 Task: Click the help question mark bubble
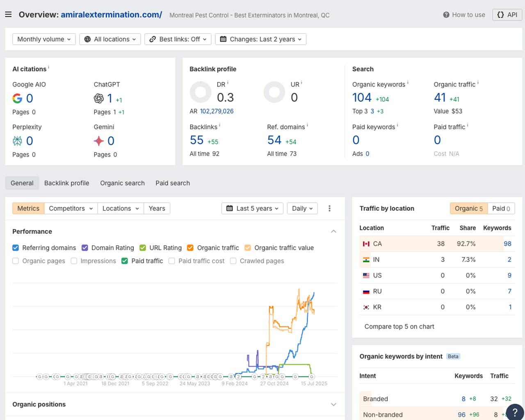pyautogui.click(x=515, y=412)
